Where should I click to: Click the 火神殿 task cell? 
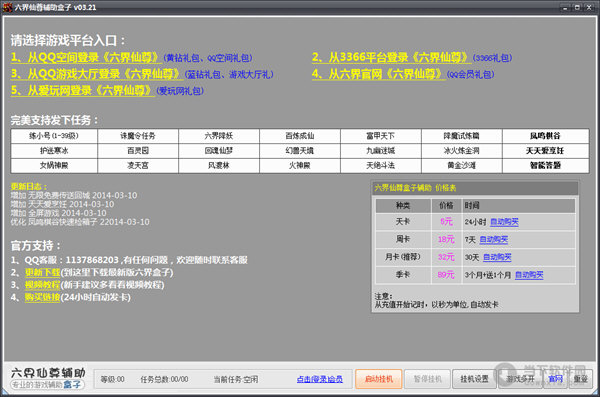(x=300, y=165)
